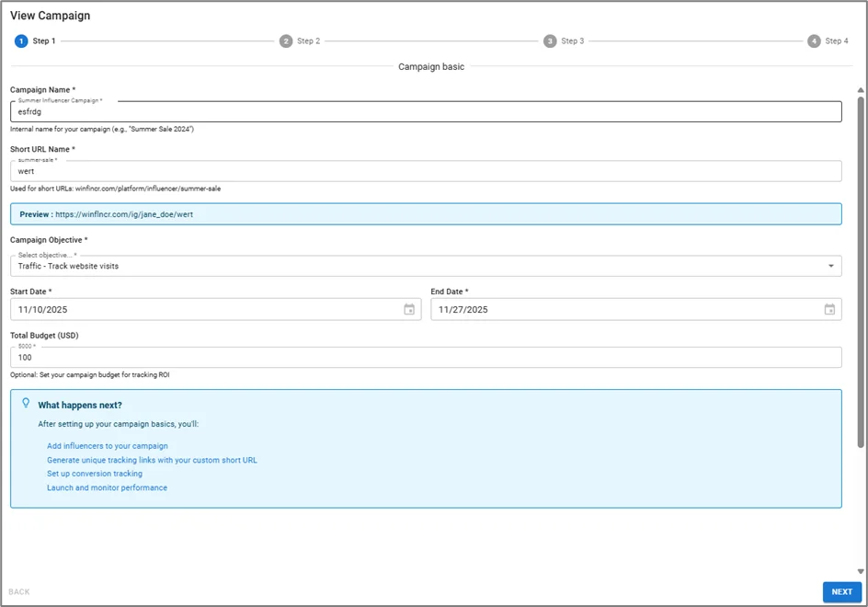Viewport: 868px width, 607px height.
Task: Click the NEXT button
Action: point(841,592)
